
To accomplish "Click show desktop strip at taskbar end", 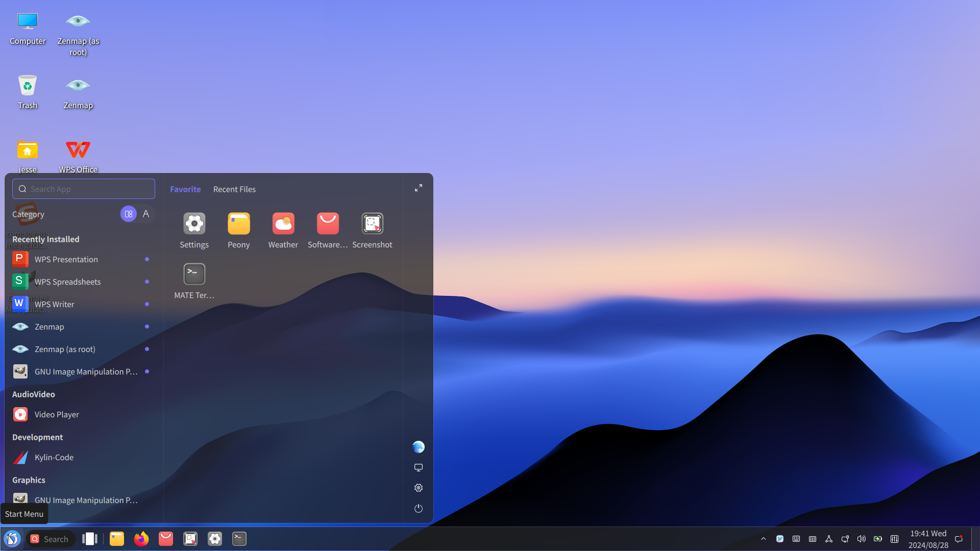I will (x=975, y=539).
